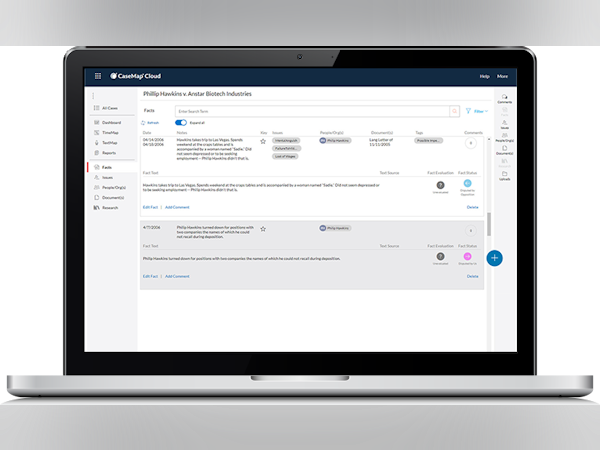Click the blue plus add button
600x450 pixels.
(494, 258)
